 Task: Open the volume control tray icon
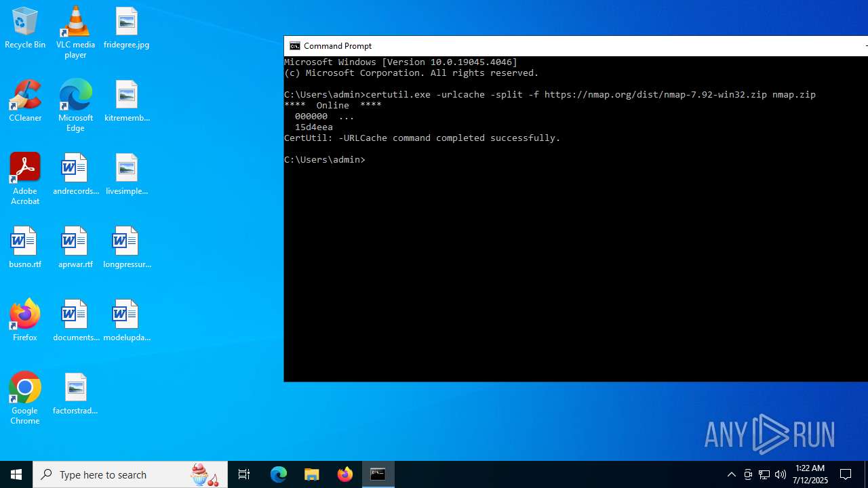pyautogui.click(x=781, y=474)
